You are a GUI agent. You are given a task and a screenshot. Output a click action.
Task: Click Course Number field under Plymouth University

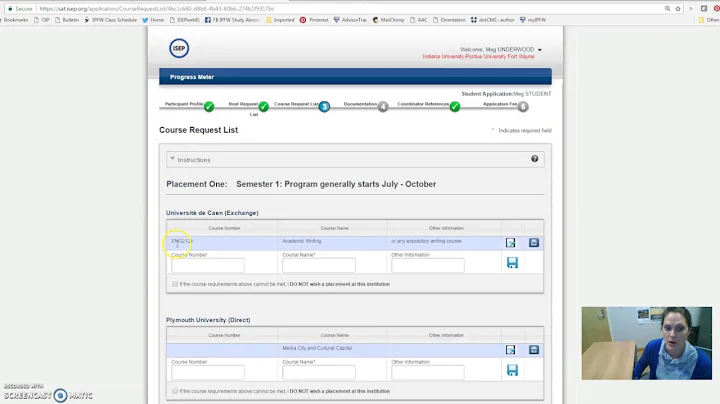point(208,373)
